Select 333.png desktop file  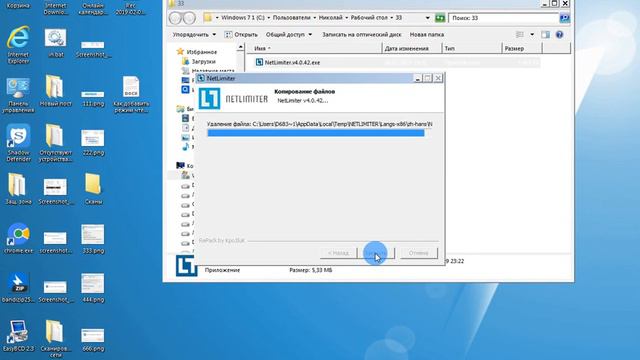pyautogui.click(x=93, y=239)
